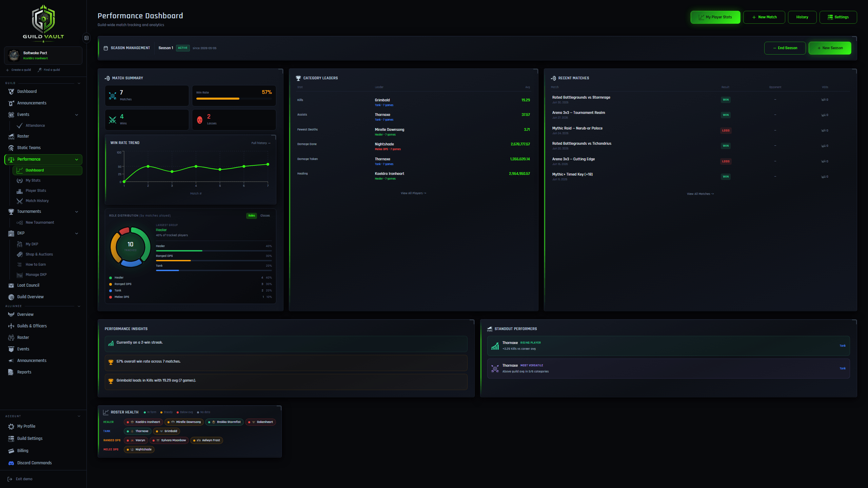Screen dimensions: 868x488
Task: Open the guild Roster icon
Action: [x=11, y=136]
